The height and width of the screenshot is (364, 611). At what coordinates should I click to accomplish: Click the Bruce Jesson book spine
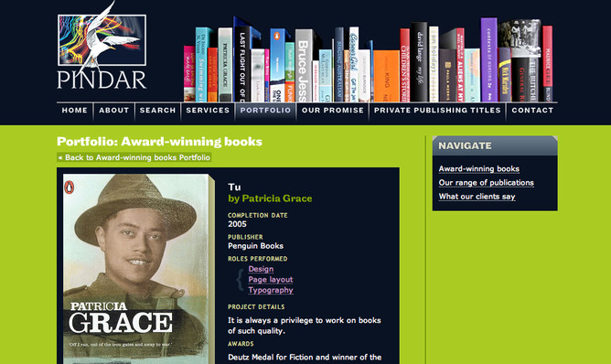[303, 66]
